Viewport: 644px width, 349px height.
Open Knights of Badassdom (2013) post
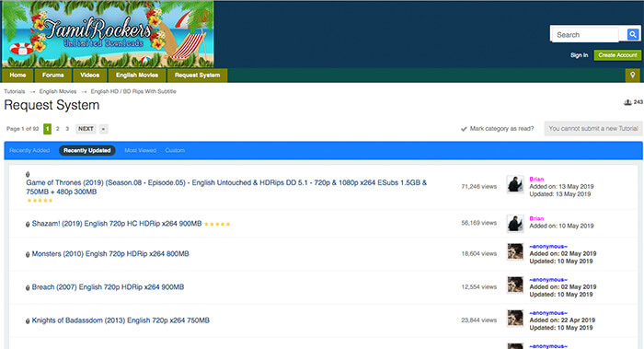pyautogui.click(x=121, y=320)
